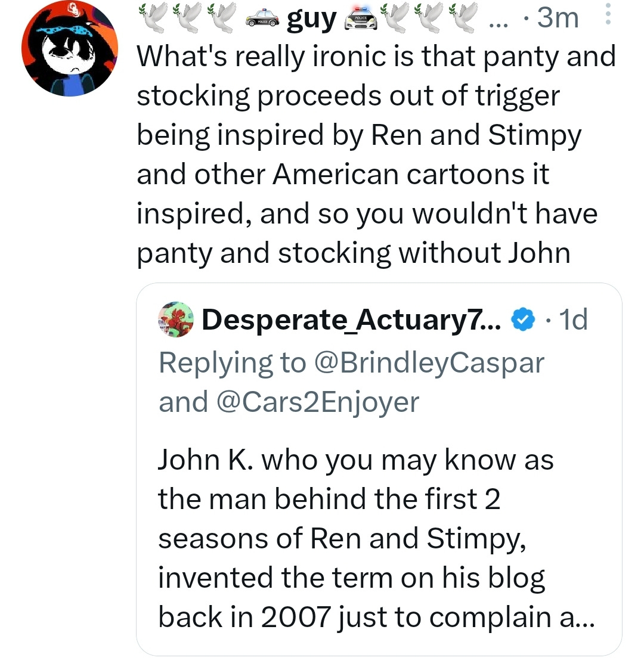The height and width of the screenshot is (670, 644).
Task: Open Desperate_Actuary's small profile picture
Action: 176,320
